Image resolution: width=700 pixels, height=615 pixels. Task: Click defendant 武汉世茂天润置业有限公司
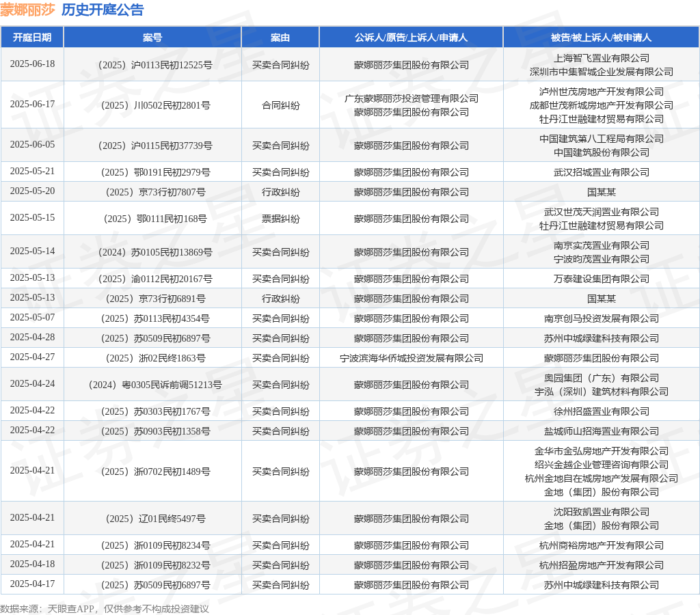(x=602, y=212)
